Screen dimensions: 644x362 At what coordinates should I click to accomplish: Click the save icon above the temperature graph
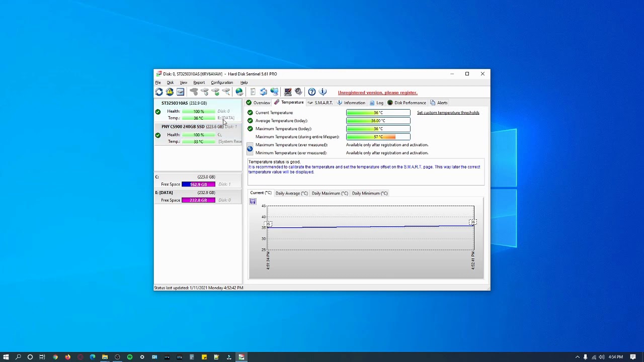pyautogui.click(x=253, y=202)
